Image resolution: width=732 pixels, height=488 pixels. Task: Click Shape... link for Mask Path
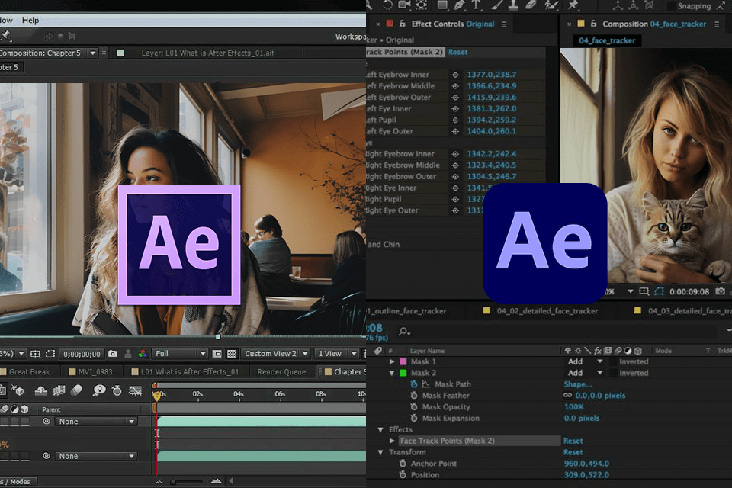click(x=578, y=384)
